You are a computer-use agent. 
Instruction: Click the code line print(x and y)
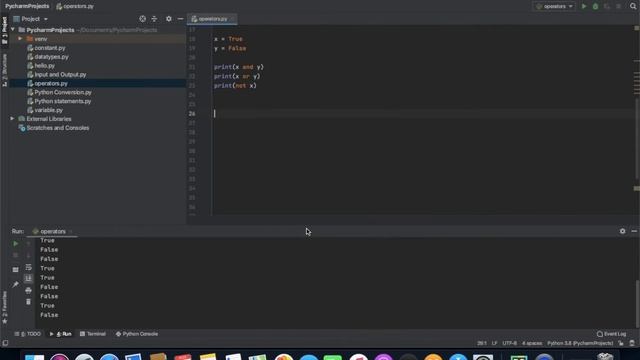pyautogui.click(x=239, y=67)
